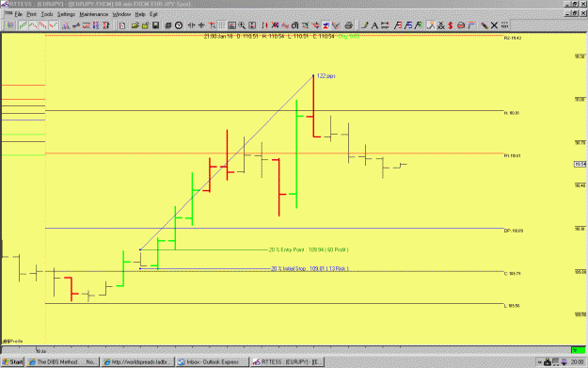Click the Windows Start button
The height and width of the screenshot is (368, 588).
[13, 361]
